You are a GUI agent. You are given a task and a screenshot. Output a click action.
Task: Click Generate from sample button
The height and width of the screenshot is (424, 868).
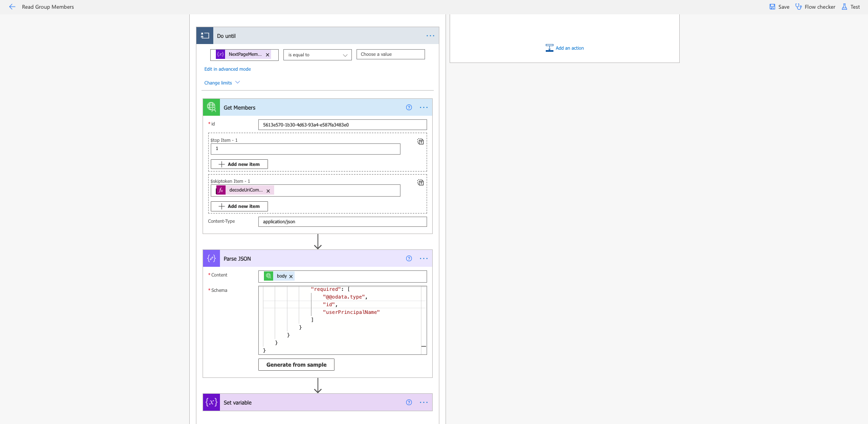click(296, 365)
